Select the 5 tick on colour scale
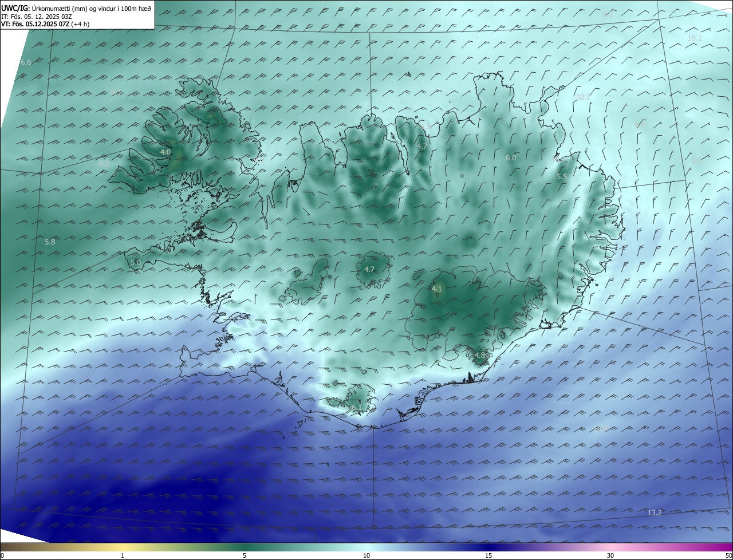 coord(245,555)
